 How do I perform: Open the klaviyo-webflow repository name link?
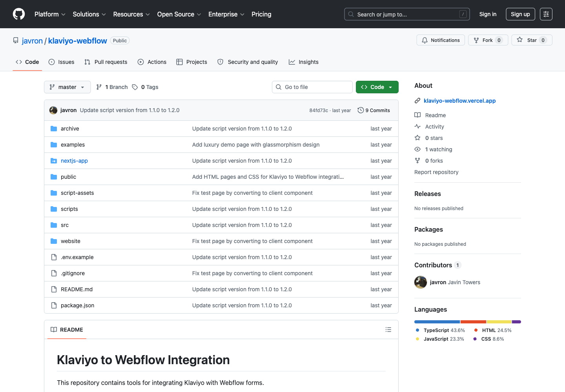pos(78,41)
